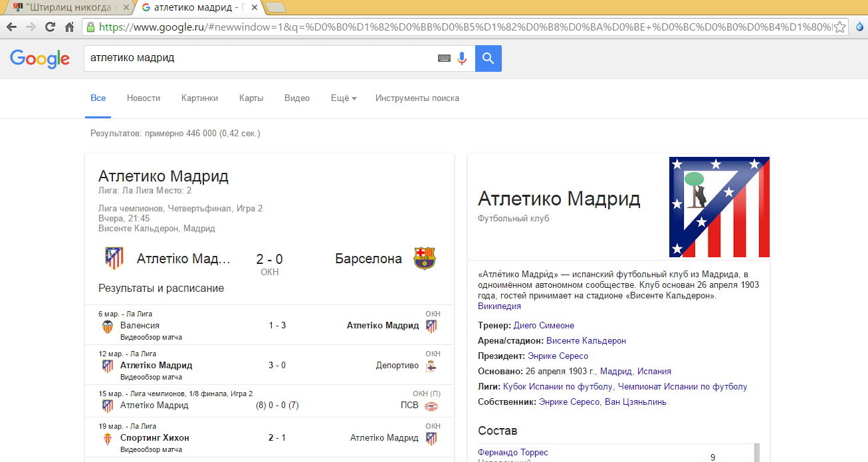Open the on-screen keyboard icon in search box
868x462 pixels.
[x=444, y=58]
